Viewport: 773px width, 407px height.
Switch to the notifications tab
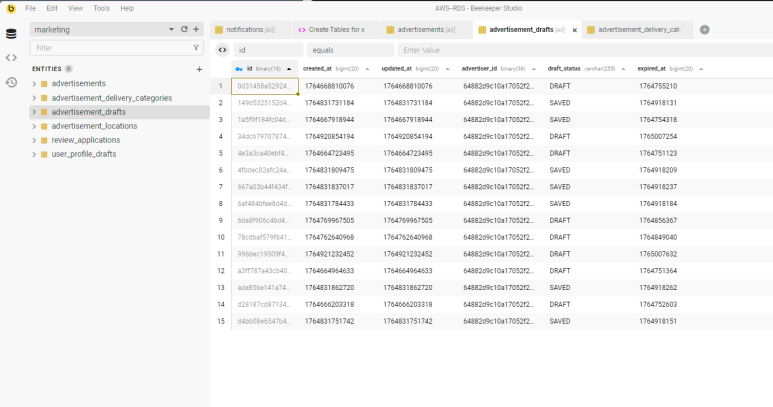pyautogui.click(x=251, y=30)
